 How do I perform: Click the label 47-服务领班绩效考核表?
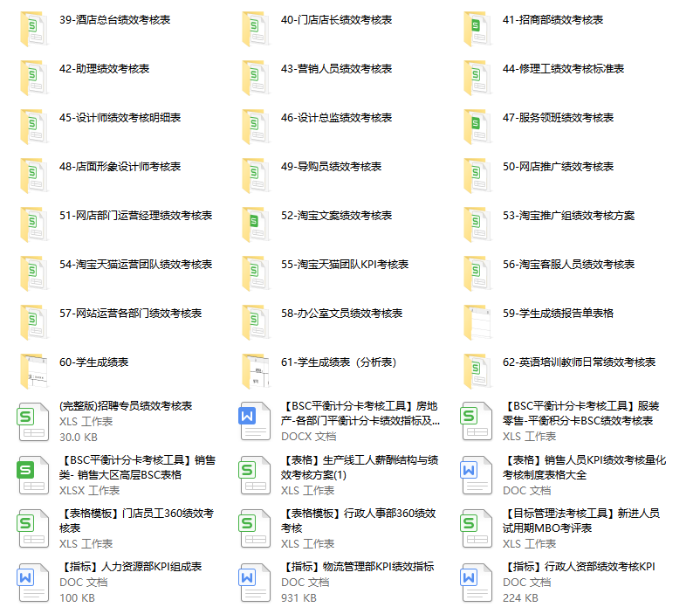coord(558,118)
